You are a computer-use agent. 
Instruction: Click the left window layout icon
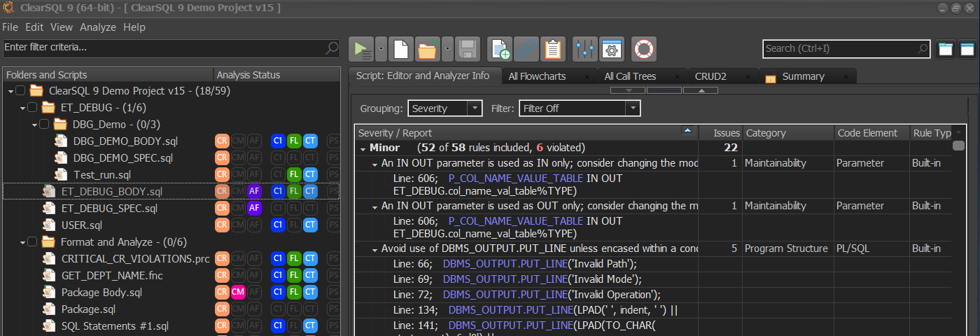[x=946, y=48]
